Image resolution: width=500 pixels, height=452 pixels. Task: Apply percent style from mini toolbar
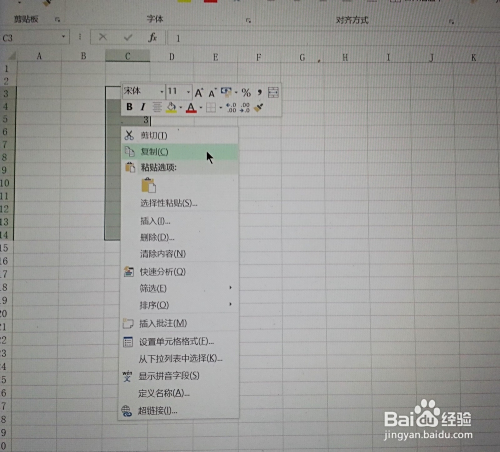click(x=246, y=92)
